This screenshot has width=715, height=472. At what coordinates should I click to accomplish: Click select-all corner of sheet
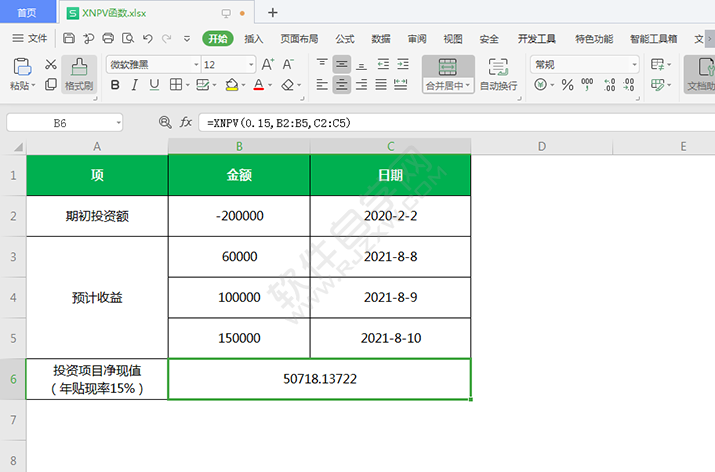tap(18, 147)
